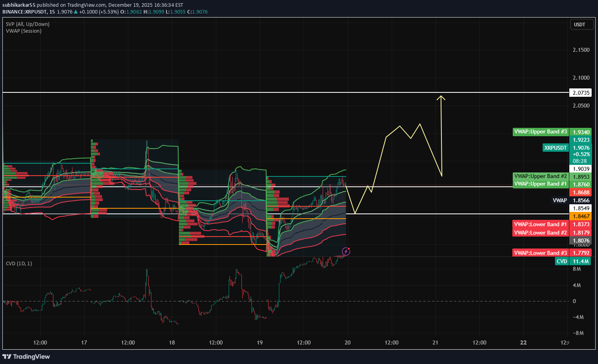Click the purple lightning alert icon on the chart
The image size is (598, 364).
(x=345, y=251)
